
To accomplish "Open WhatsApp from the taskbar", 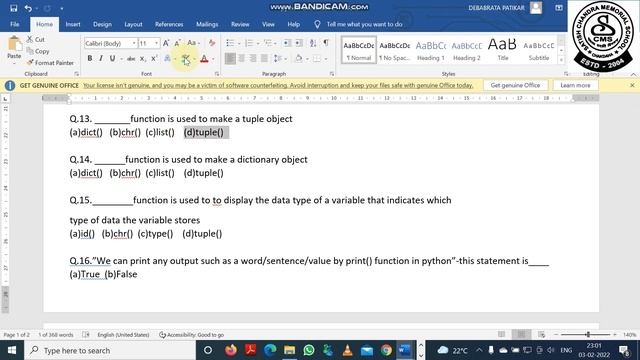I will pyautogui.click(x=309, y=350).
